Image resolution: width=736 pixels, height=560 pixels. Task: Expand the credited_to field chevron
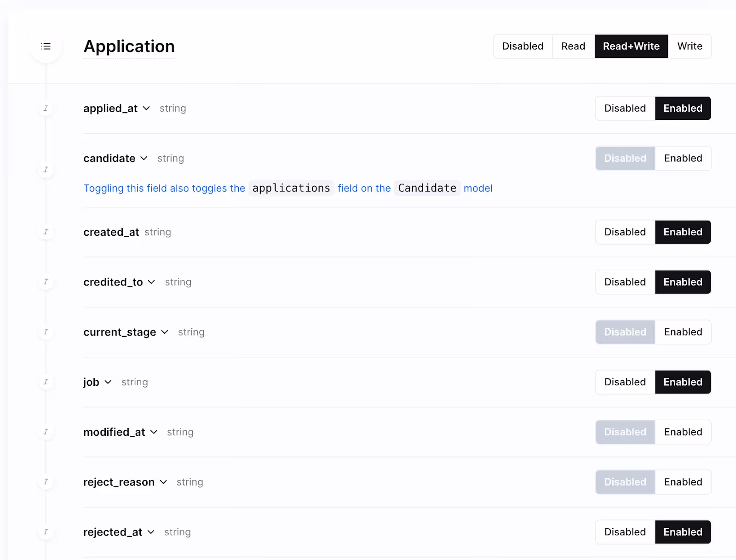tap(151, 282)
